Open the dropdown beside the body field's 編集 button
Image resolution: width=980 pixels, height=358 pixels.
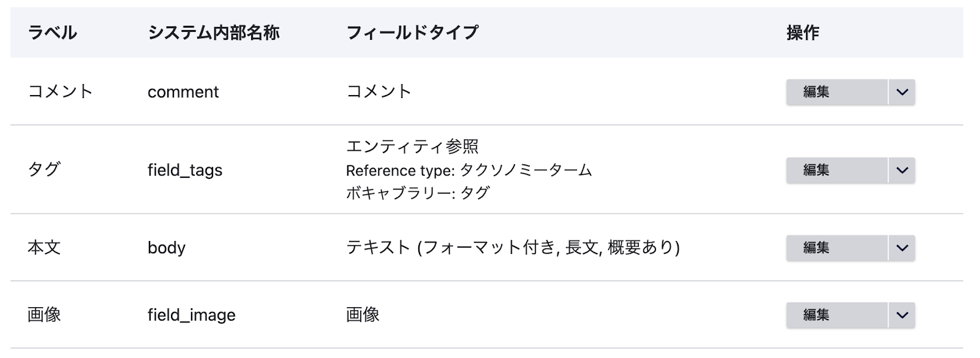(900, 248)
